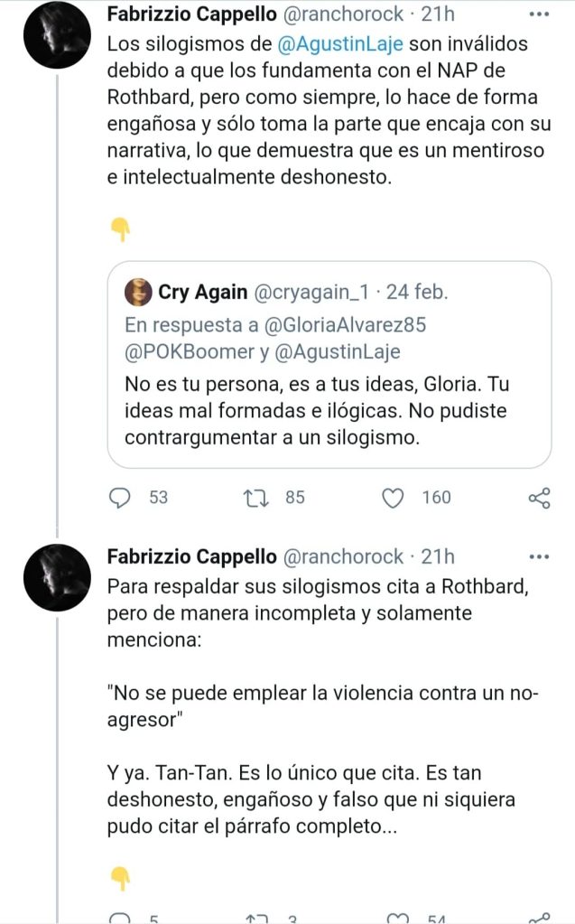Open the 21h timestamp of the first tweet
Viewport: 575px width, 924px height.
pyautogui.click(x=438, y=14)
